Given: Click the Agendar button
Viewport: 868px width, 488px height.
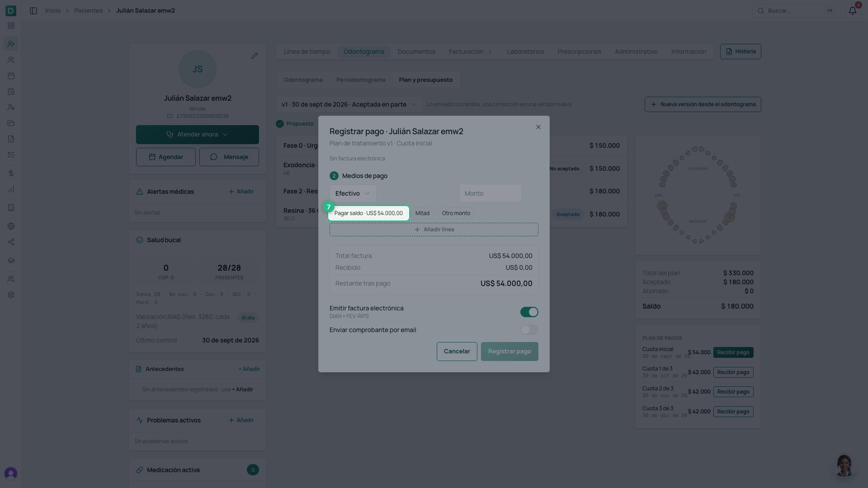Looking at the screenshot, I should click(x=166, y=157).
